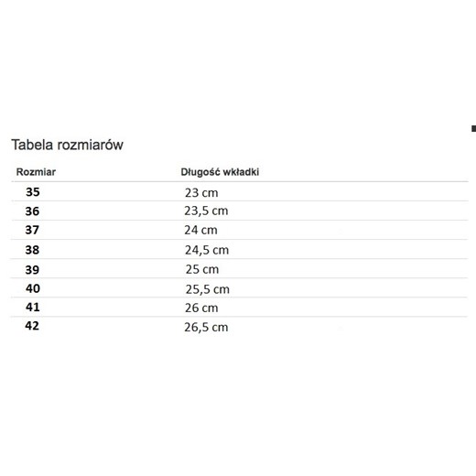Select the 23,5 cm insole length
The image size is (476, 476).
(x=206, y=211)
